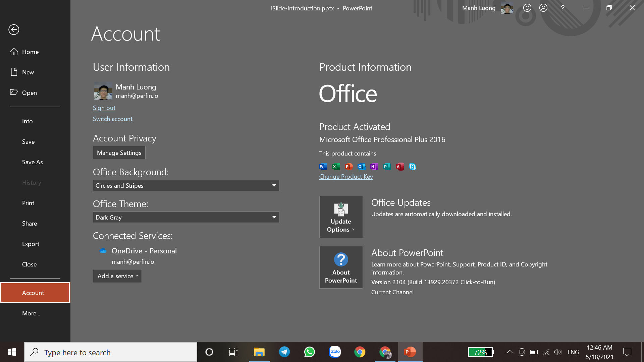
Task: Open Windows Start menu
Action: [12, 352]
